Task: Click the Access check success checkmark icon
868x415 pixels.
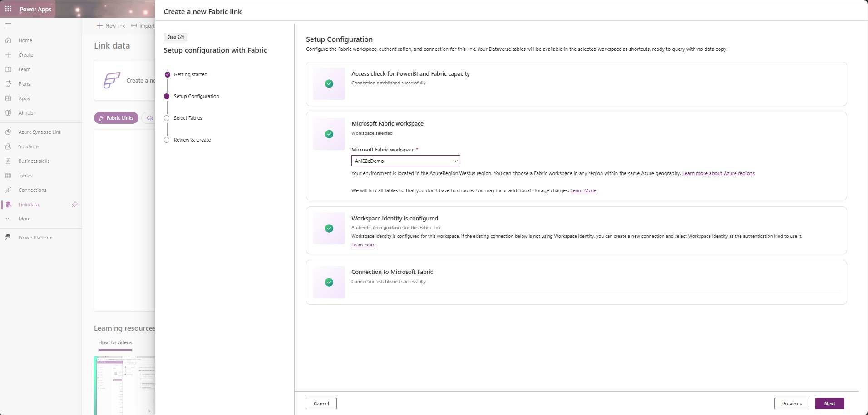Action: click(329, 83)
